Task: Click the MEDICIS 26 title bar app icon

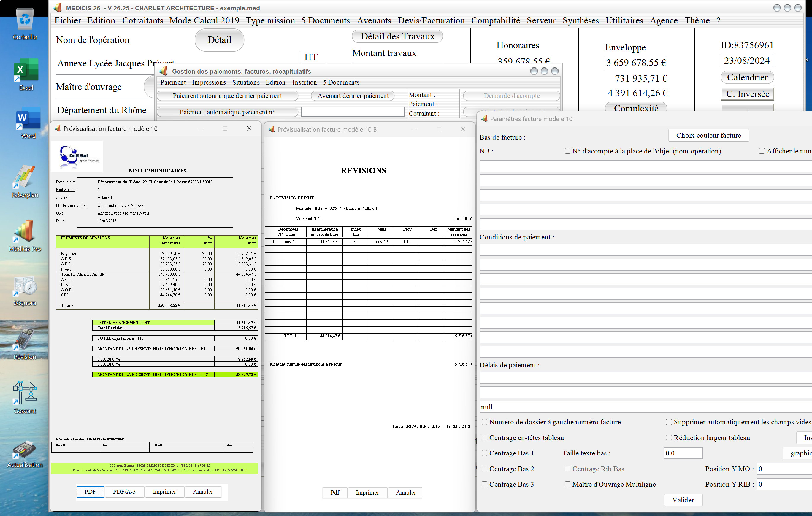Action: point(58,7)
